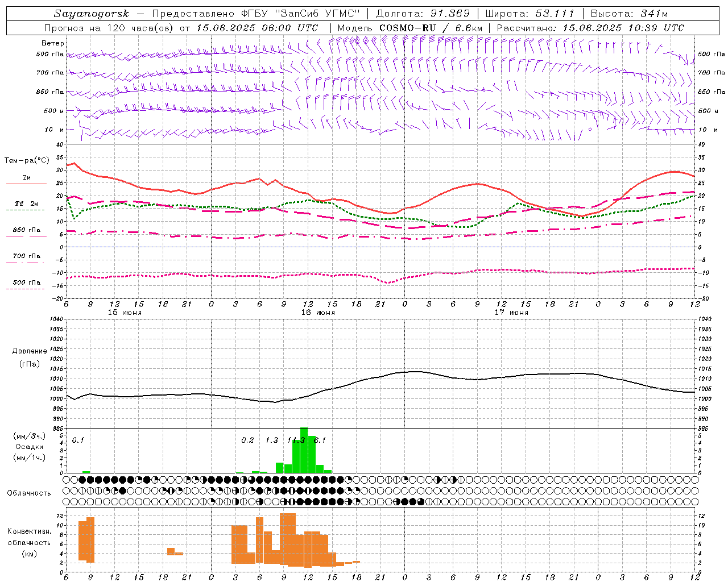Click the 'Конвективн.' convective cloud label

[x=29, y=531]
